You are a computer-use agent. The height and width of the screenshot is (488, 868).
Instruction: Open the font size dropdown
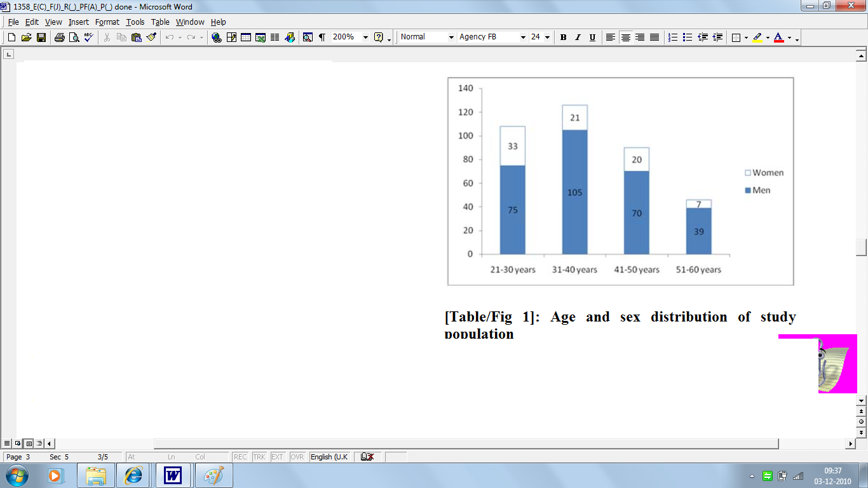point(547,37)
